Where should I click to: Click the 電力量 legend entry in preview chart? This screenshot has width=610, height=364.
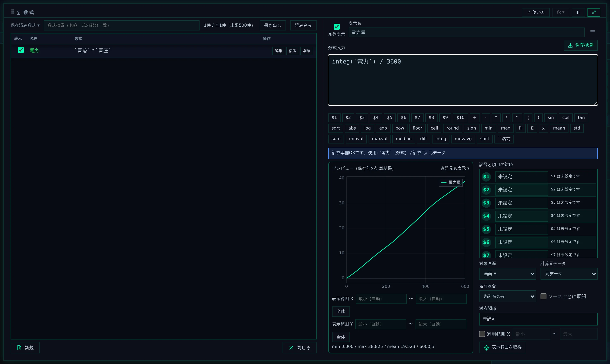(x=451, y=182)
